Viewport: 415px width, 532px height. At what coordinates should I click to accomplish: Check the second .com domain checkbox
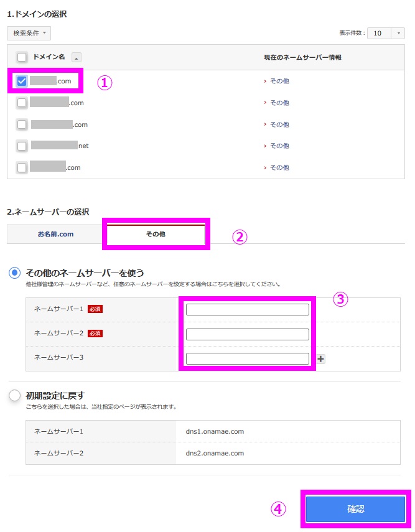pyautogui.click(x=22, y=103)
